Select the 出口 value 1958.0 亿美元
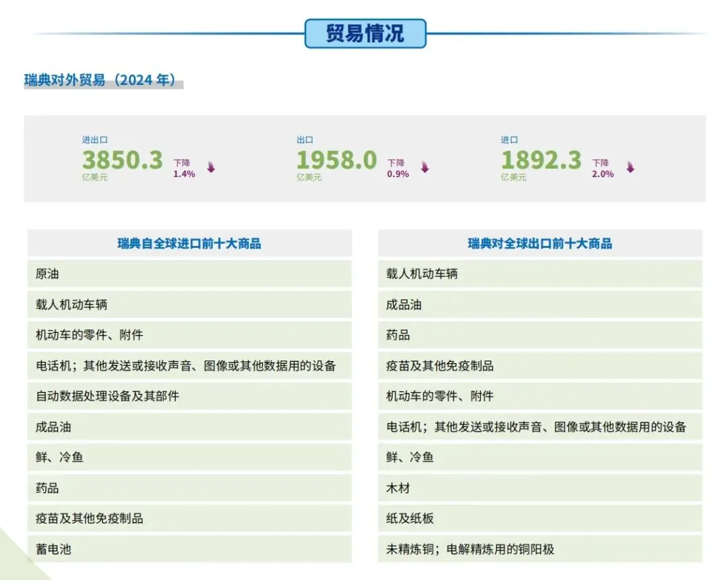 (x=337, y=160)
